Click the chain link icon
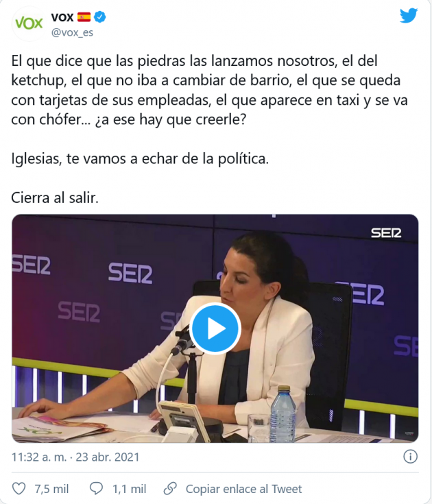This screenshot has height=504, width=432. point(170,489)
